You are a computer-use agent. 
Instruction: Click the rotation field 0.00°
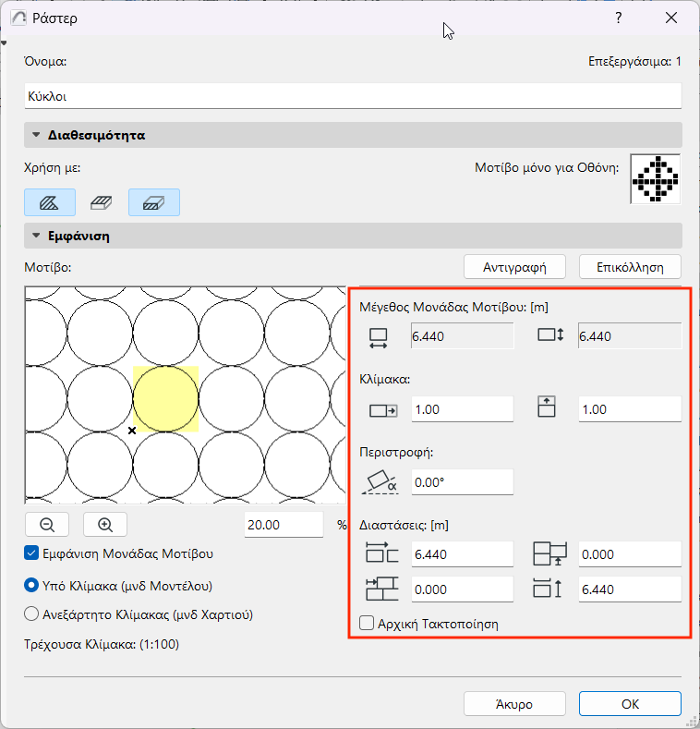point(463,482)
